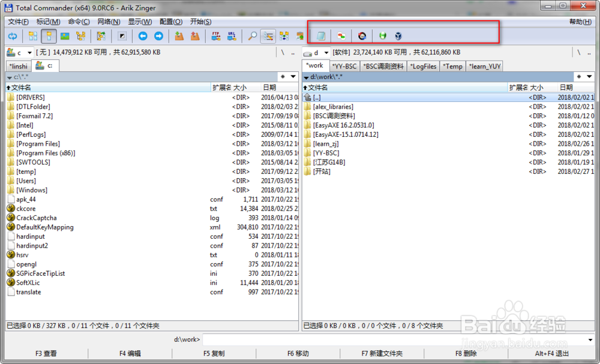
Task: Sort left panel by 文件名 column header
Action: 108,88
